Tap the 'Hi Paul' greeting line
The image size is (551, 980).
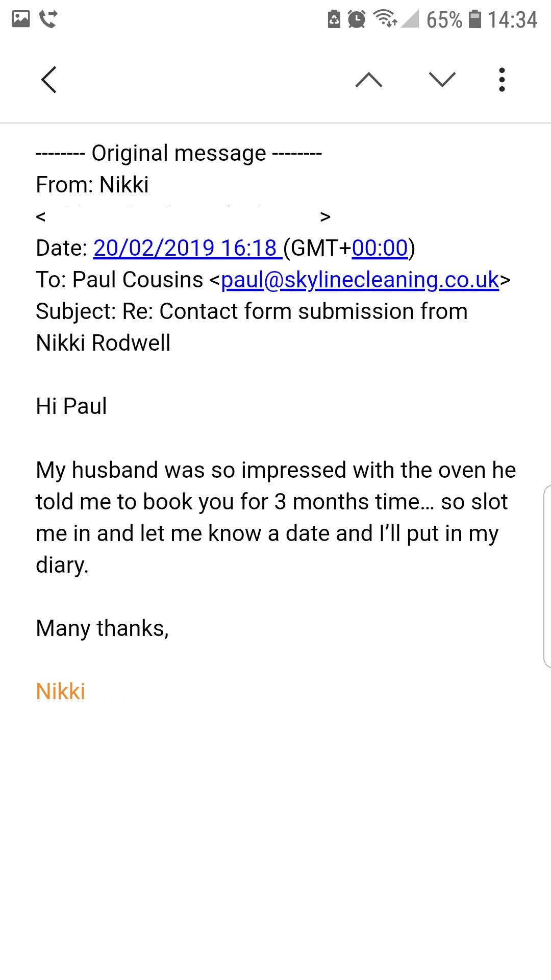tap(71, 407)
